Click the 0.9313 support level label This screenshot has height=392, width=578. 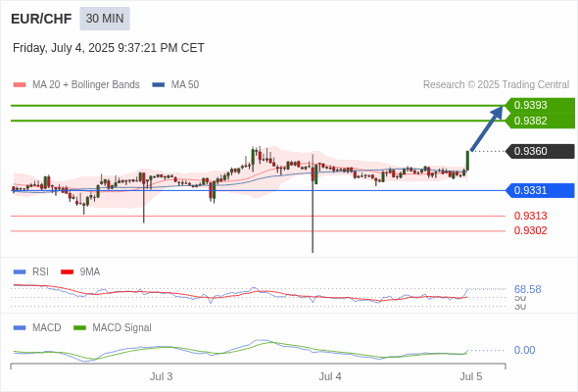[x=530, y=216]
